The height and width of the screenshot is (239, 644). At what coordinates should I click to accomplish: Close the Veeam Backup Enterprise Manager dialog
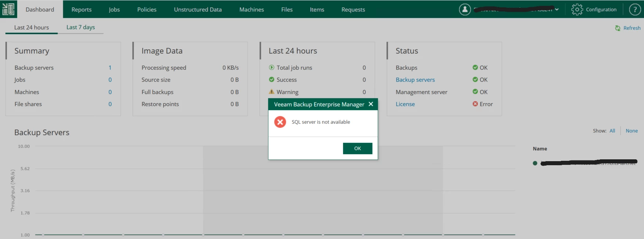(371, 104)
